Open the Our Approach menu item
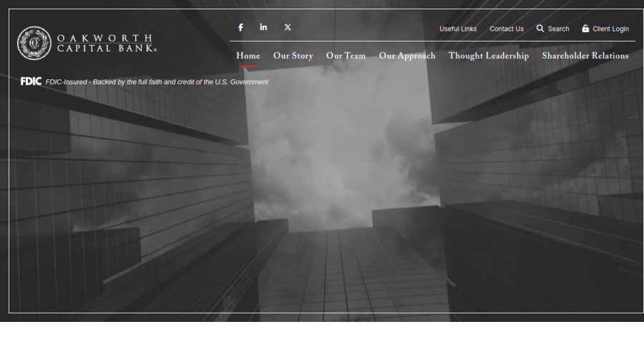The width and height of the screenshot is (644, 362). pyautogui.click(x=407, y=57)
